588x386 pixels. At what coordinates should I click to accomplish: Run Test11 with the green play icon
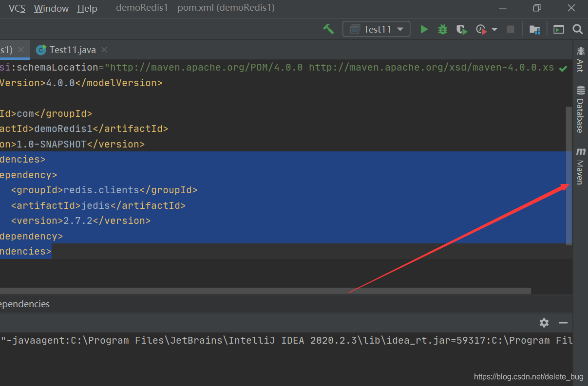point(424,29)
